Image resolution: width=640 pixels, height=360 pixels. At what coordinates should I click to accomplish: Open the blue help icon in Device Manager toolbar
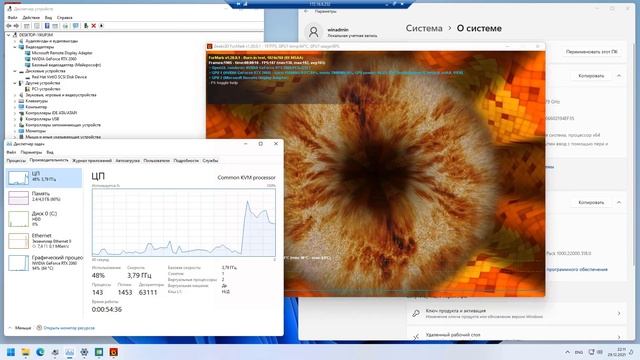coord(47,26)
